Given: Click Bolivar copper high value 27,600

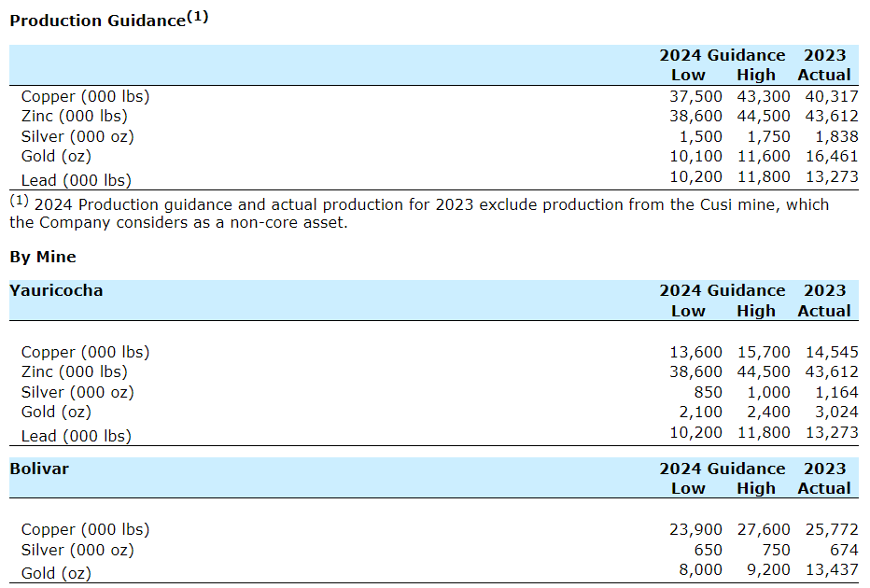Looking at the screenshot, I should click(764, 530).
